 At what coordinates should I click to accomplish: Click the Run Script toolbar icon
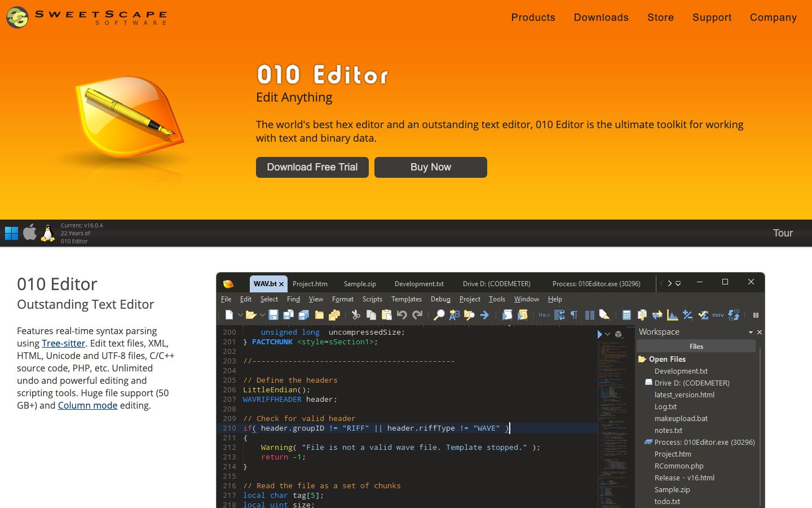click(x=507, y=315)
